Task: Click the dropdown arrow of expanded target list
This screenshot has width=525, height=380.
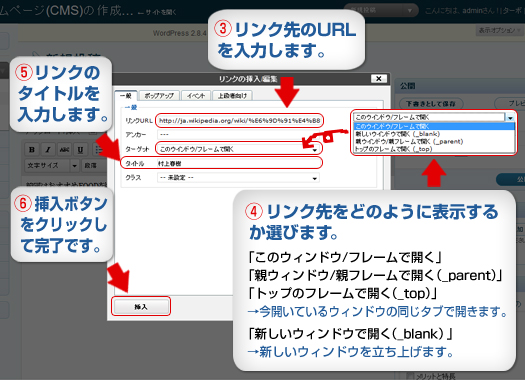Action: (x=510, y=117)
